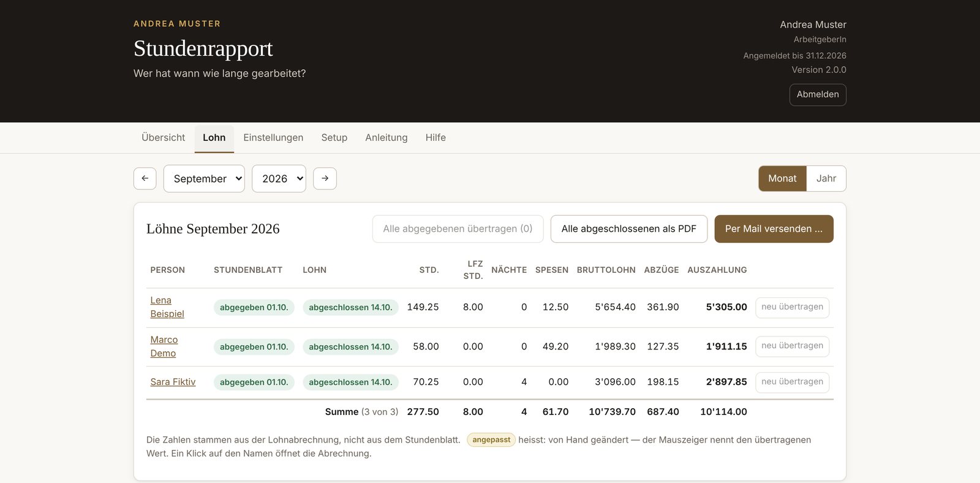Open the 2026 year dropdown
Image resolution: width=980 pixels, height=483 pixels.
coord(279,178)
